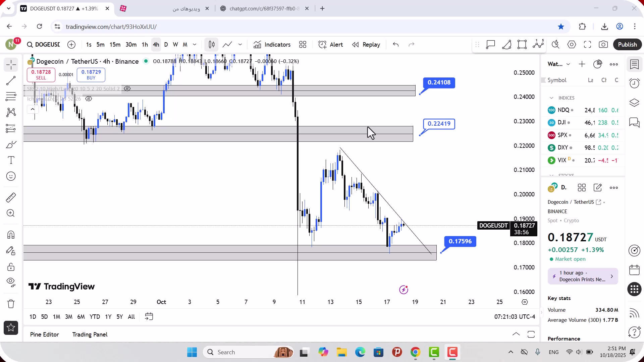Open chart settings hexagon icon
Image resolution: width=644 pixels, height=362 pixels.
(572, 45)
